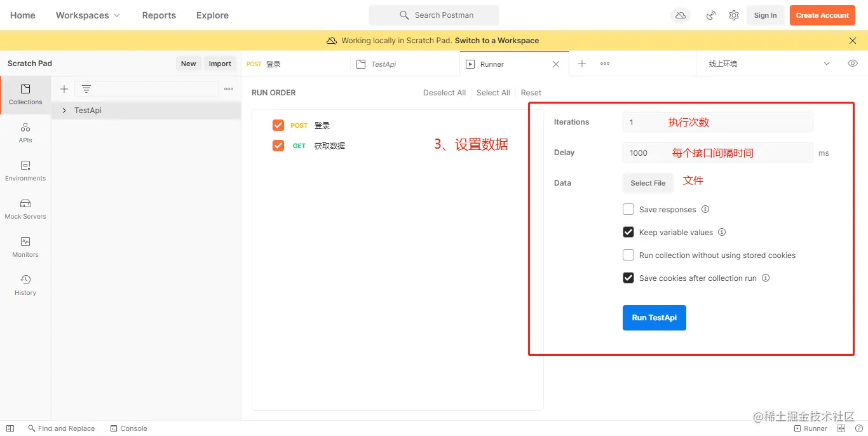
Task: Open collections more options ellipsis
Action: pos(229,89)
